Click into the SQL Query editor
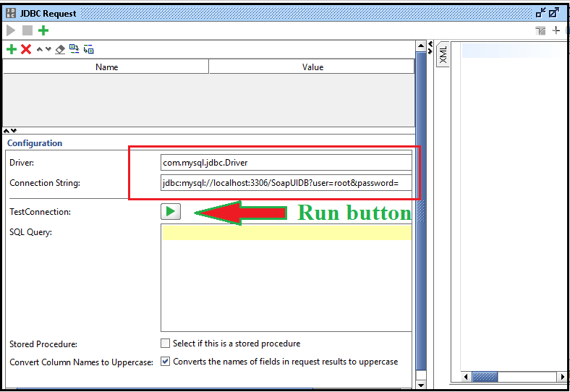The image size is (570, 392). (286, 278)
